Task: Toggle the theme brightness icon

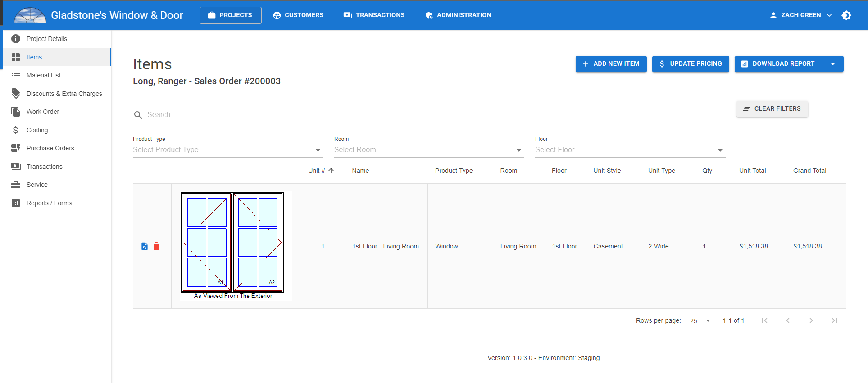Action: click(x=846, y=15)
